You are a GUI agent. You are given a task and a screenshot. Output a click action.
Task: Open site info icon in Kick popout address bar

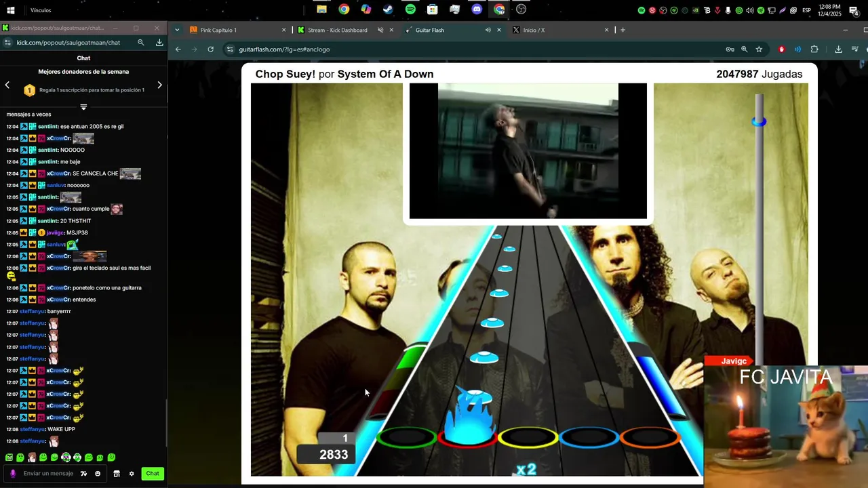click(7, 42)
